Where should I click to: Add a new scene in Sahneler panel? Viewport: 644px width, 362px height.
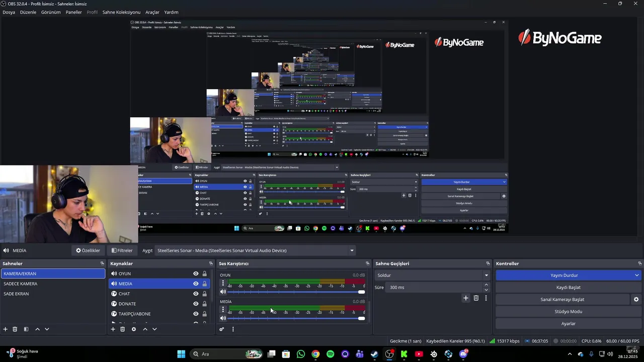pyautogui.click(x=6, y=329)
